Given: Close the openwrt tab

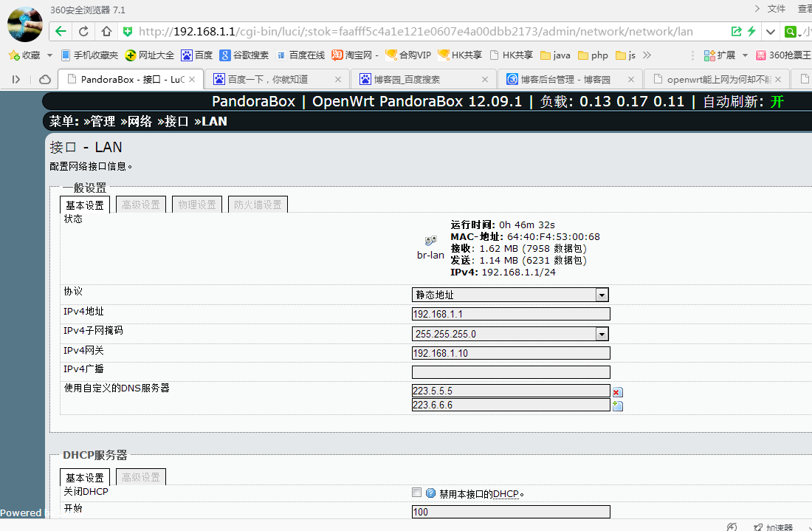Looking at the screenshot, I should pos(778,79).
